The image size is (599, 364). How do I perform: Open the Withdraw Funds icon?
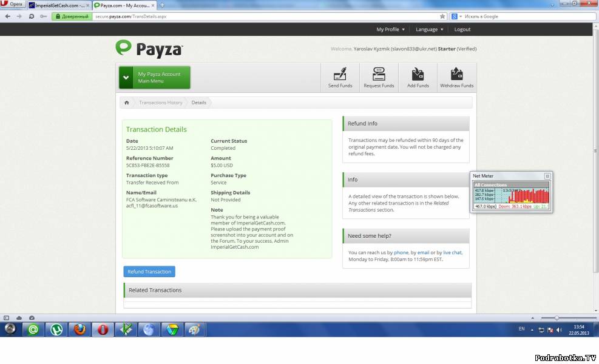456,78
